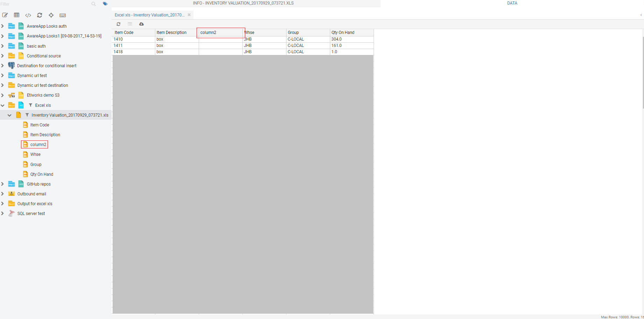The width and height of the screenshot is (644, 319).
Task: Expand Destination for conditional insert node
Action: pos(2,65)
